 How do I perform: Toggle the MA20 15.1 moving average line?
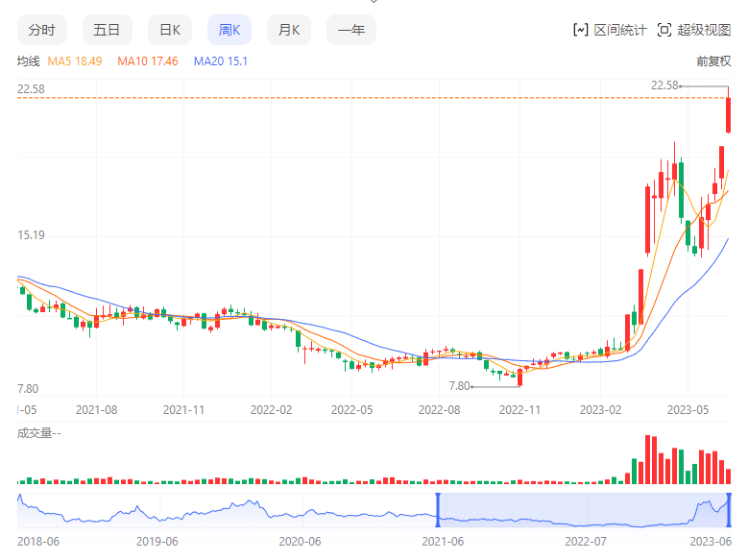pos(221,61)
